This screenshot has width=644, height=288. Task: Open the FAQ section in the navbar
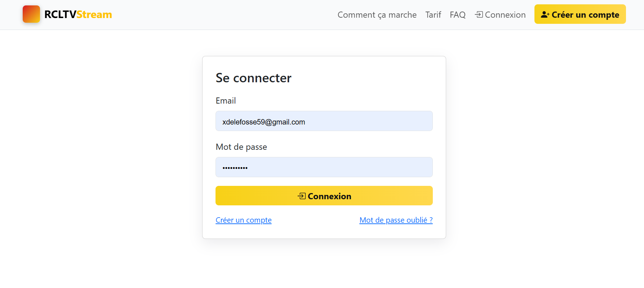[x=457, y=15]
